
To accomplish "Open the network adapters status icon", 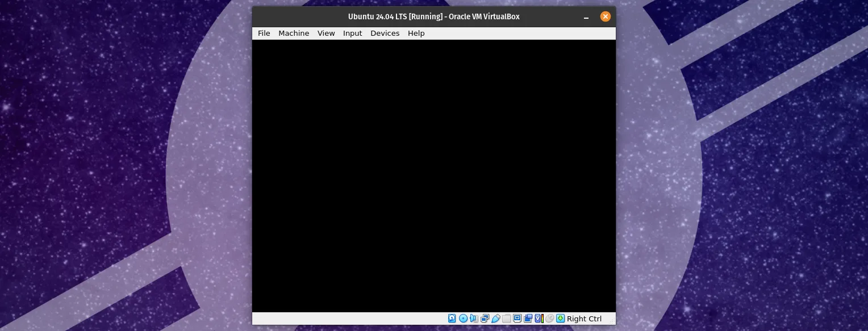I will pos(485,319).
